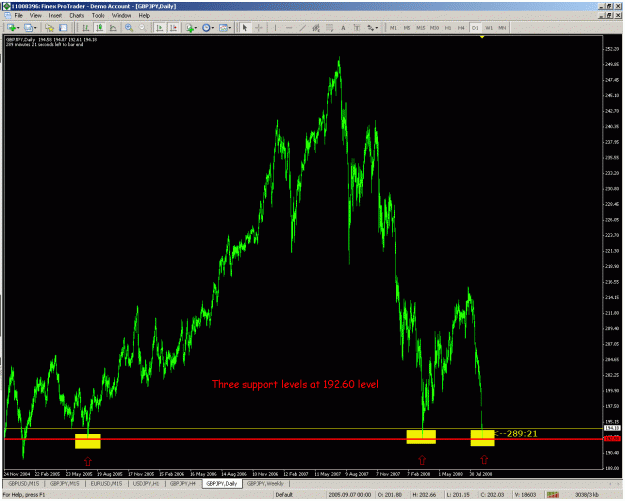
Task: Switch to M1 timeframe
Action: point(393,28)
